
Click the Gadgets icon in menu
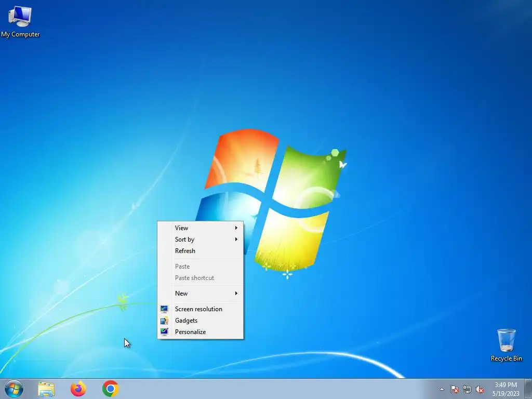click(x=164, y=321)
